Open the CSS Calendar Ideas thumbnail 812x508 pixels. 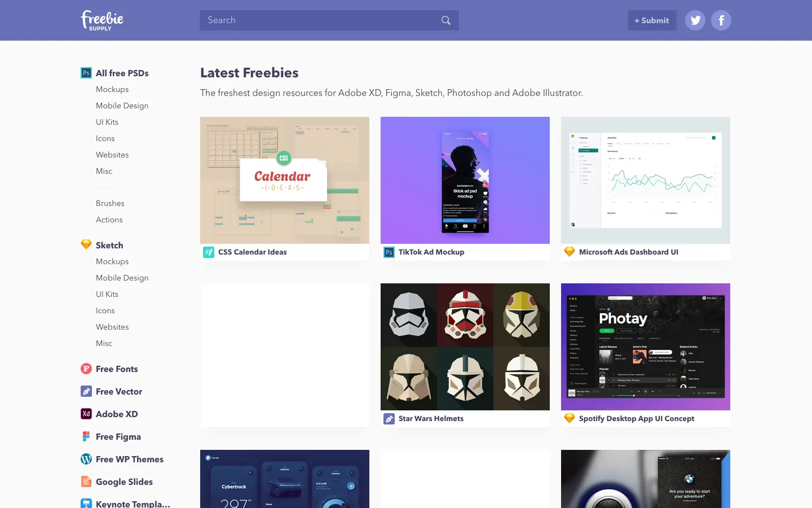[x=285, y=180]
